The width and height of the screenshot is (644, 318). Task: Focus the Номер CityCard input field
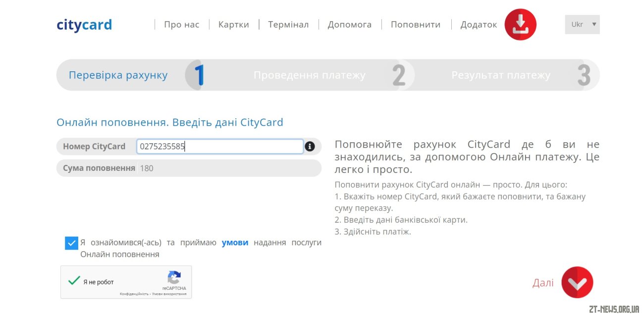(219, 147)
